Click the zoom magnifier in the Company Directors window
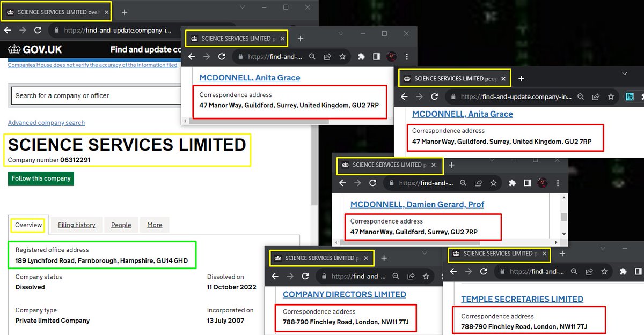This screenshot has height=335, width=644. click(396, 276)
